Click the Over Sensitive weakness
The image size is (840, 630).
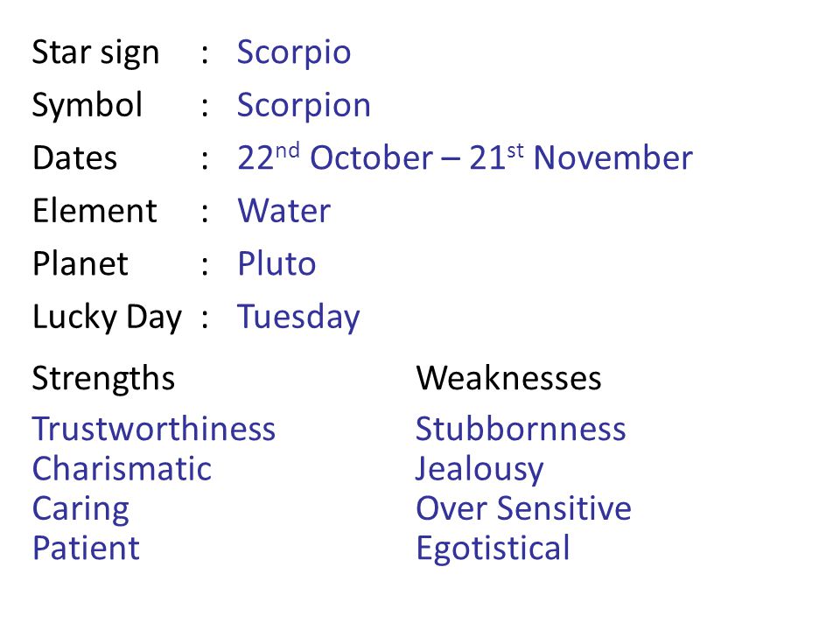(x=523, y=508)
